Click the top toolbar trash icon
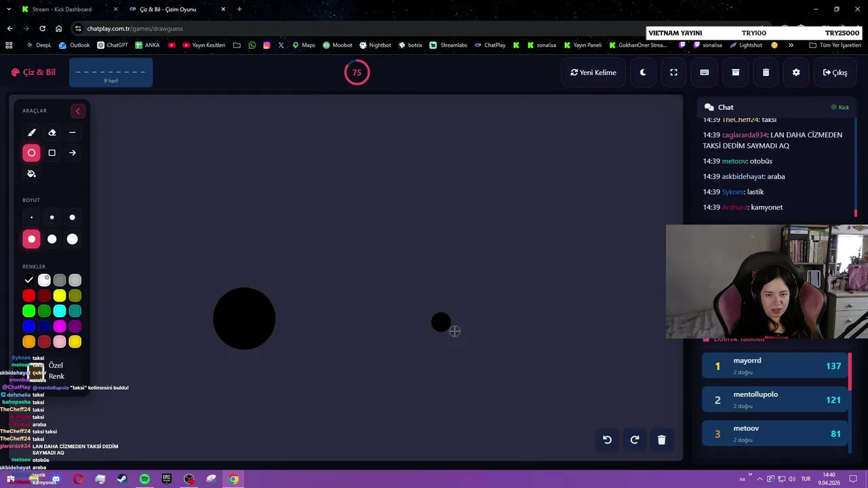 click(766, 73)
